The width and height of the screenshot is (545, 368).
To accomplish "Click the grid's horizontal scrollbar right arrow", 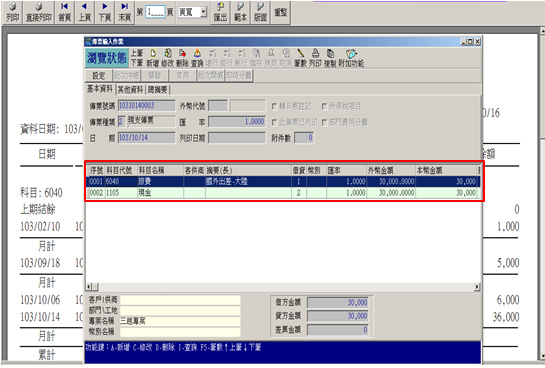I will click(477, 287).
